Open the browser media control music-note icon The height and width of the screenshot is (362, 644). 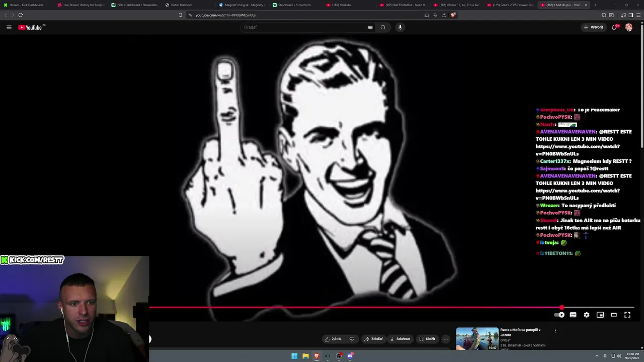tap(624, 15)
